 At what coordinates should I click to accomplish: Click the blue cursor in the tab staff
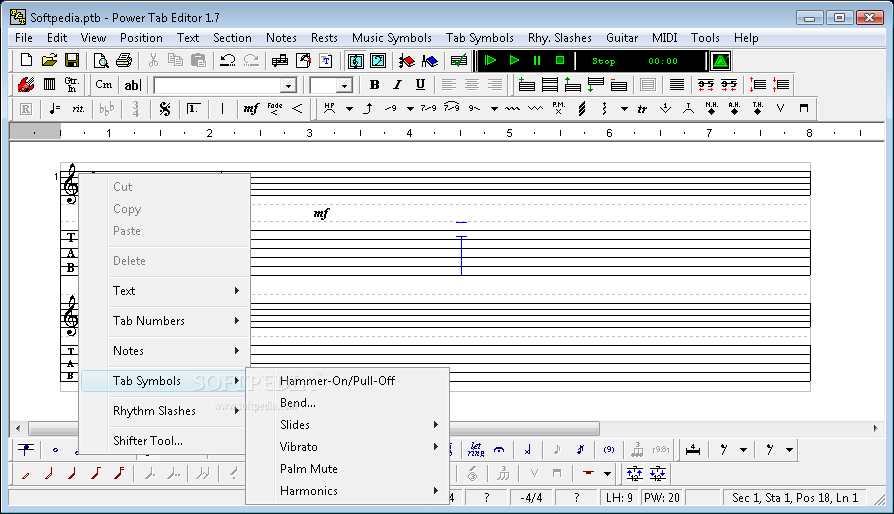pyautogui.click(x=461, y=254)
